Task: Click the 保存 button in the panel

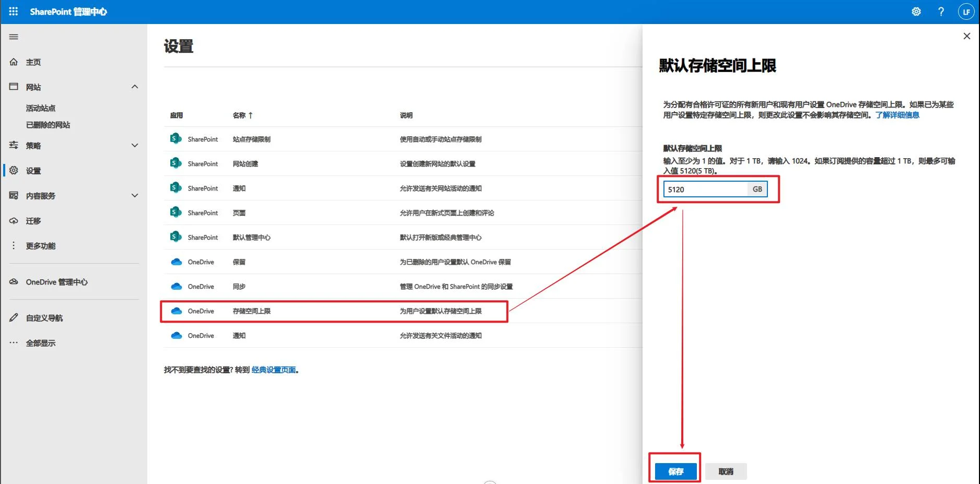Action: 675,470
